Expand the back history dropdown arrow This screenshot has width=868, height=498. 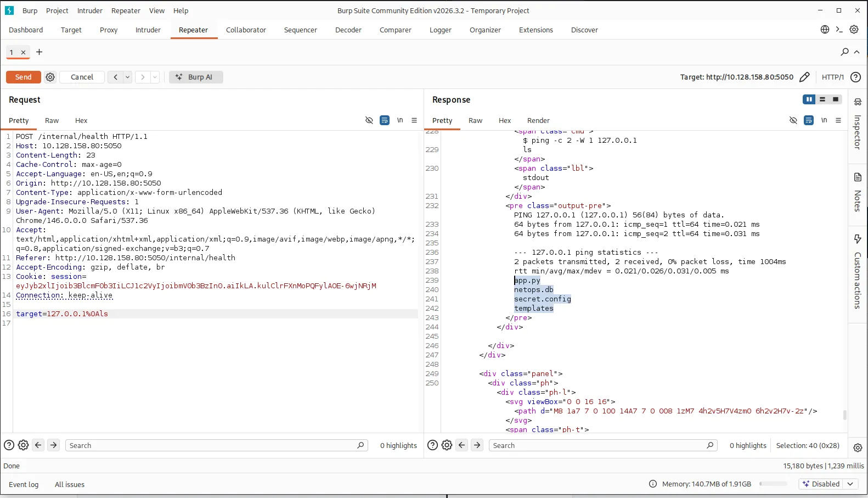[x=127, y=77]
